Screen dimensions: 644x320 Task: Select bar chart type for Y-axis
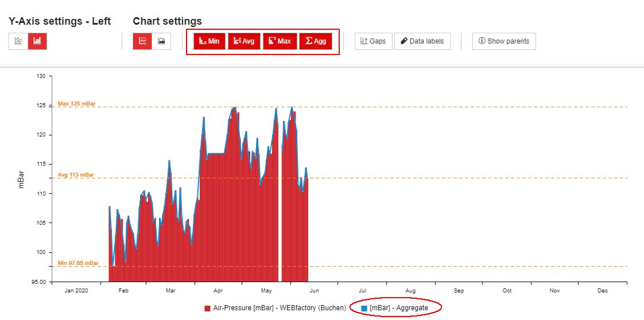(37, 41)
